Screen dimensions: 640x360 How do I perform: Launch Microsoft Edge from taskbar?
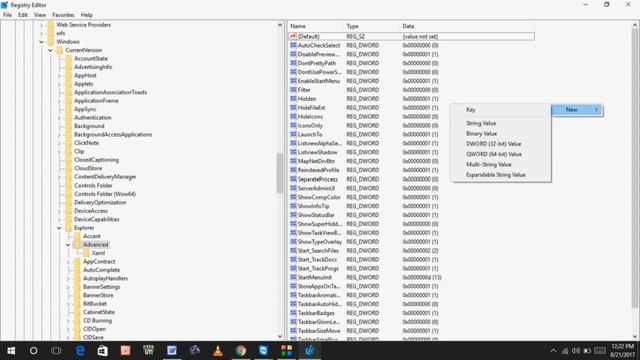[80, 351]
